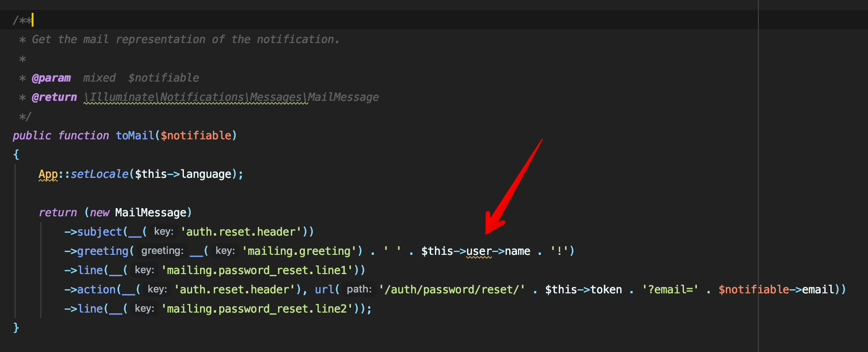The width and height of the screenshot is (868, 352).
Task: Click the subject method call
Action: [100, 232]
